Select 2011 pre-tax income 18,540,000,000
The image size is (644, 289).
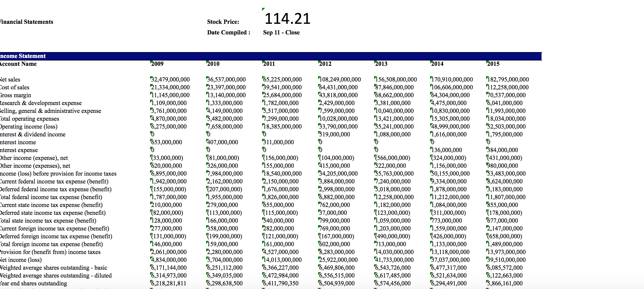coord(282,174)
